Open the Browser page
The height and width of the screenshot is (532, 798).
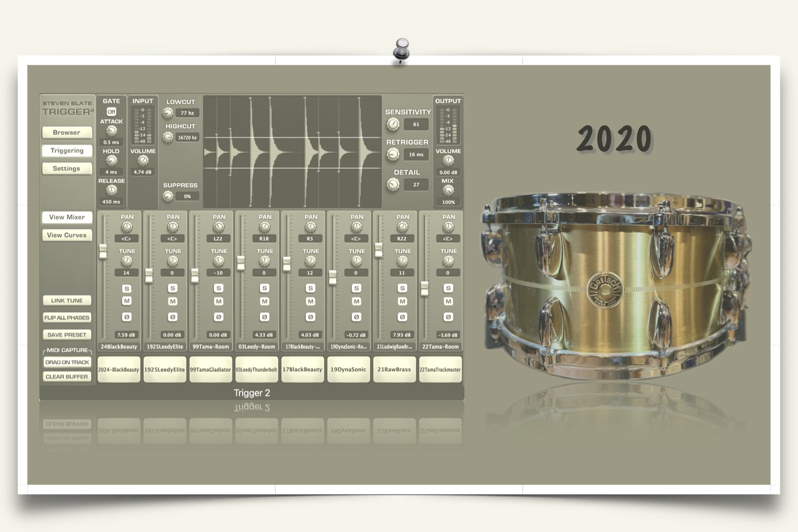point(66,132)
